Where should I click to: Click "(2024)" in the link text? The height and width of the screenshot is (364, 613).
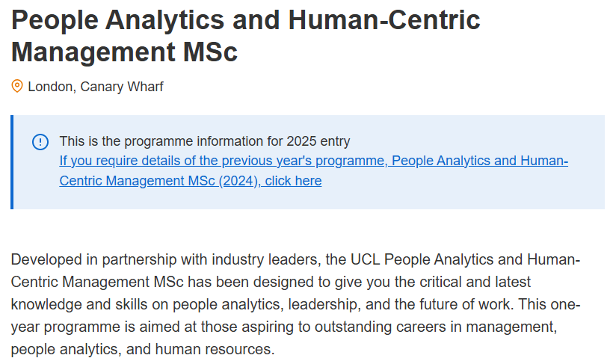tap(239, 181)
